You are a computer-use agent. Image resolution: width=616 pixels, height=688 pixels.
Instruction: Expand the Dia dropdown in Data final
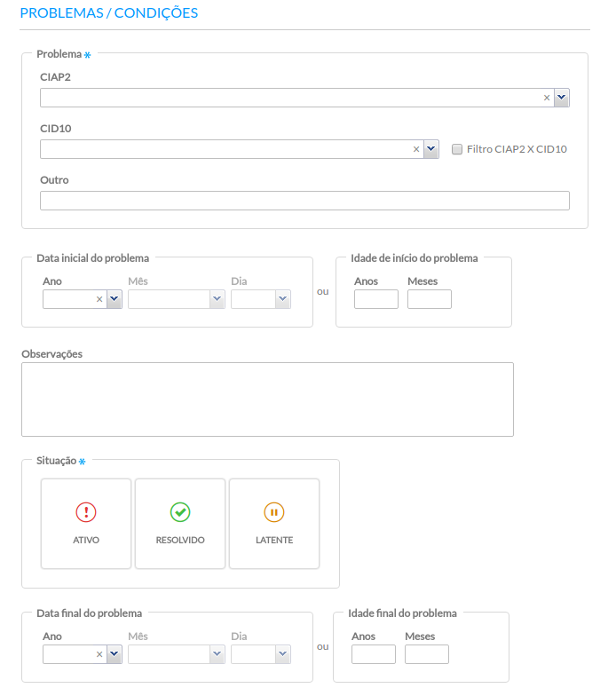pos(283,654)
